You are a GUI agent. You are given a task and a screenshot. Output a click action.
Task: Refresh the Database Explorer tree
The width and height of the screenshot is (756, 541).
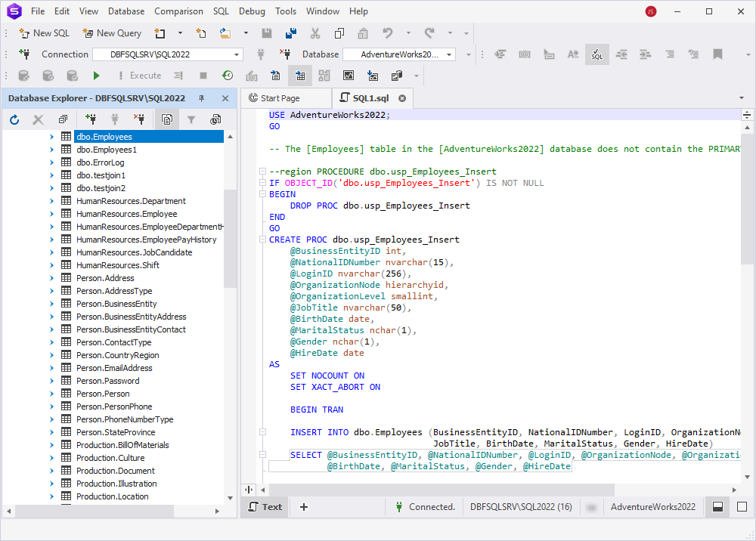[14, 119]
